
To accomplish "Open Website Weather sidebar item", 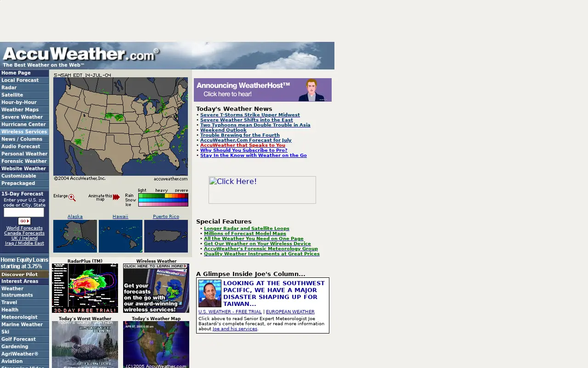I will pos(24,169).
